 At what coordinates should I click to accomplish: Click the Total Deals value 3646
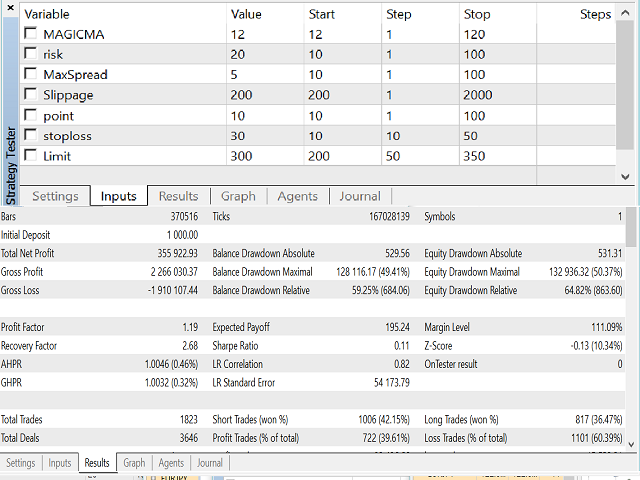[x=189, y=438]
